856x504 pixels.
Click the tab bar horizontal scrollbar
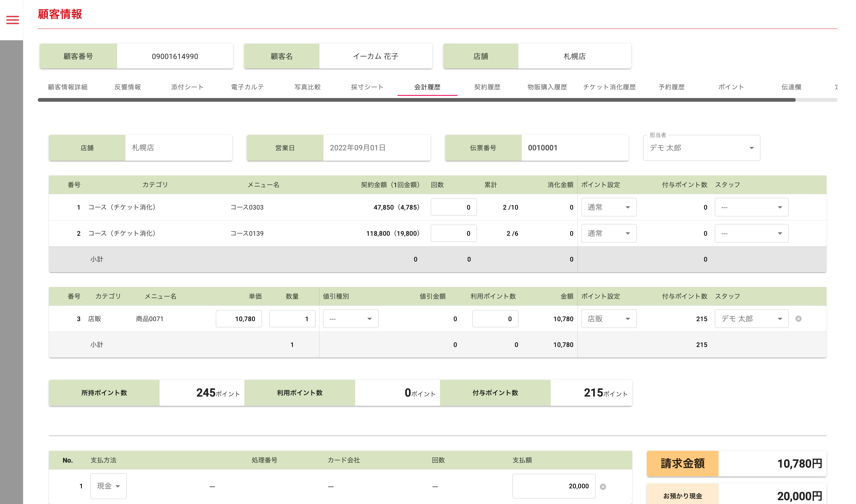click(416, 100)
